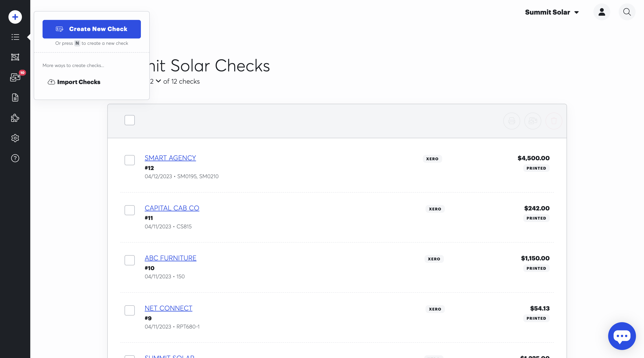Screen dimensions: 644x358
Task: Click the Create New Check button
Action: click(91, 29)
